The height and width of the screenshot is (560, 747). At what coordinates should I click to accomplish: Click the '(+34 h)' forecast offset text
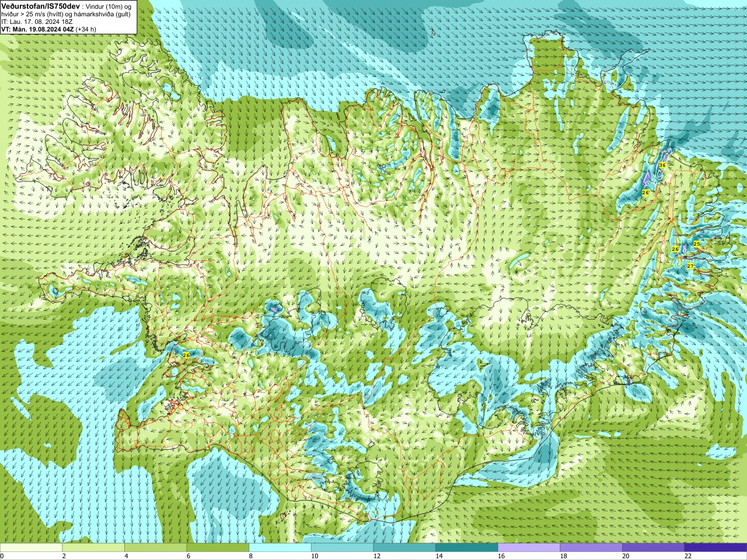(x=86, y=29)
